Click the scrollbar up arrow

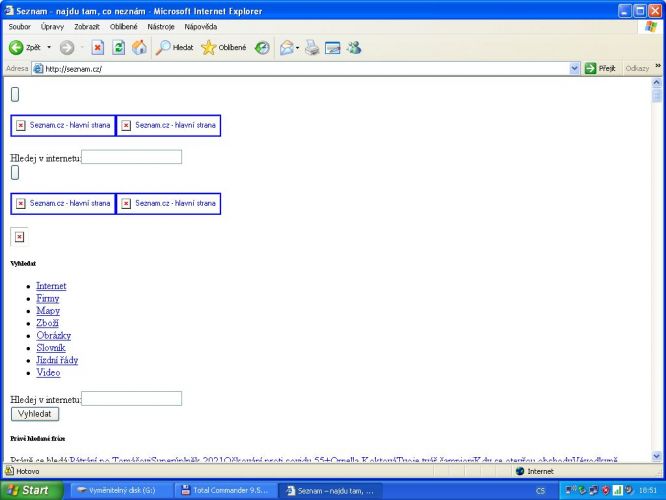click(x=657, y=83)
